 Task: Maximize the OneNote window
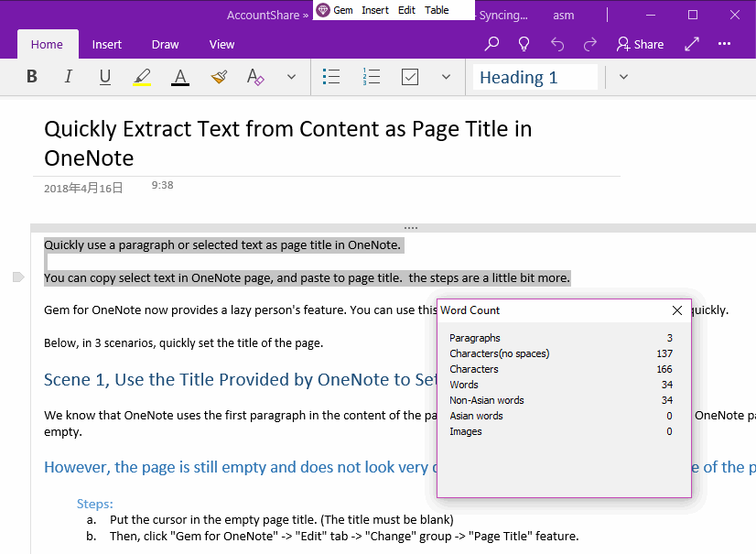pos(692,15)
